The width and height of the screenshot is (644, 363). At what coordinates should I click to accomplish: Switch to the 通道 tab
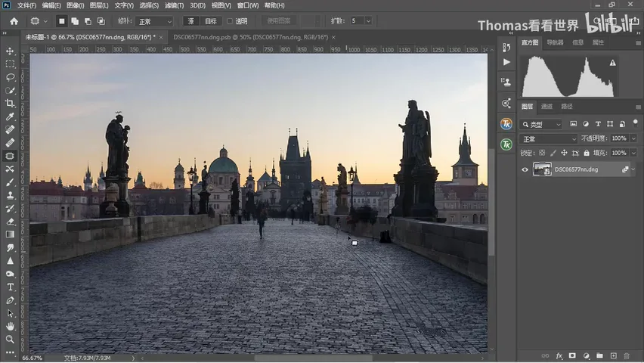point(546,107)
